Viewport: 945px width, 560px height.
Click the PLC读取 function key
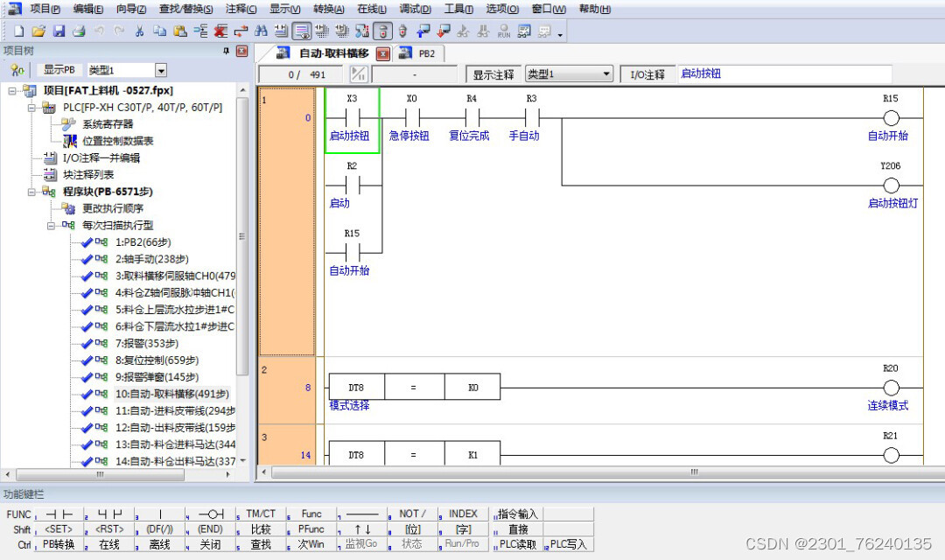pyautogui.click(x=518, y=544)
